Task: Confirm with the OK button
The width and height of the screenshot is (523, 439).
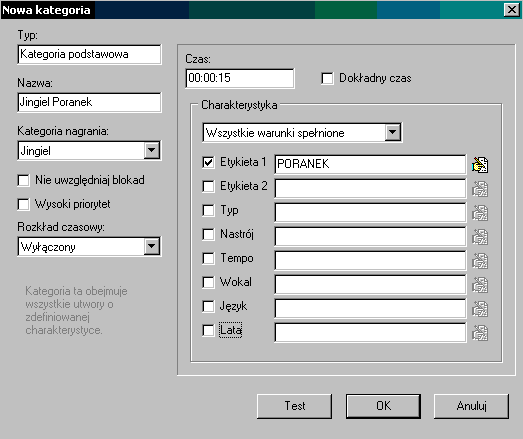Action: point(383,406)
